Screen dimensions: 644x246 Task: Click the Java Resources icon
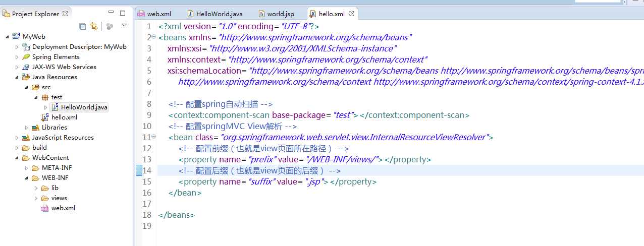[26, 77]
